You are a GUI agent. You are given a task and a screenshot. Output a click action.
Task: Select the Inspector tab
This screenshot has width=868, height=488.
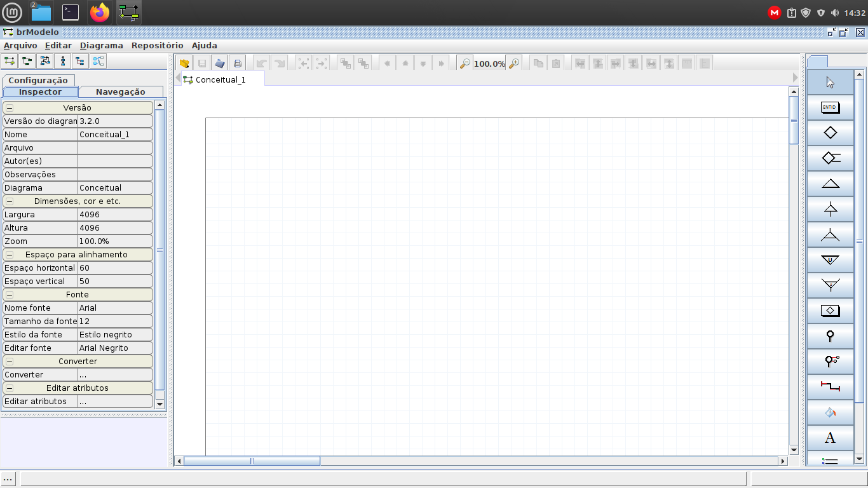tap(41, 92)
